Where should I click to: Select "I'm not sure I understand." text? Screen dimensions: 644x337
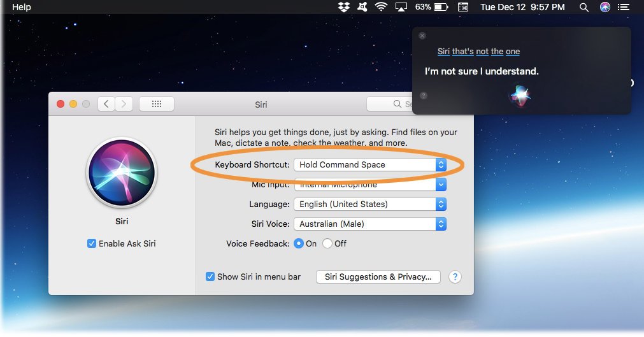(x=482, y=71)
